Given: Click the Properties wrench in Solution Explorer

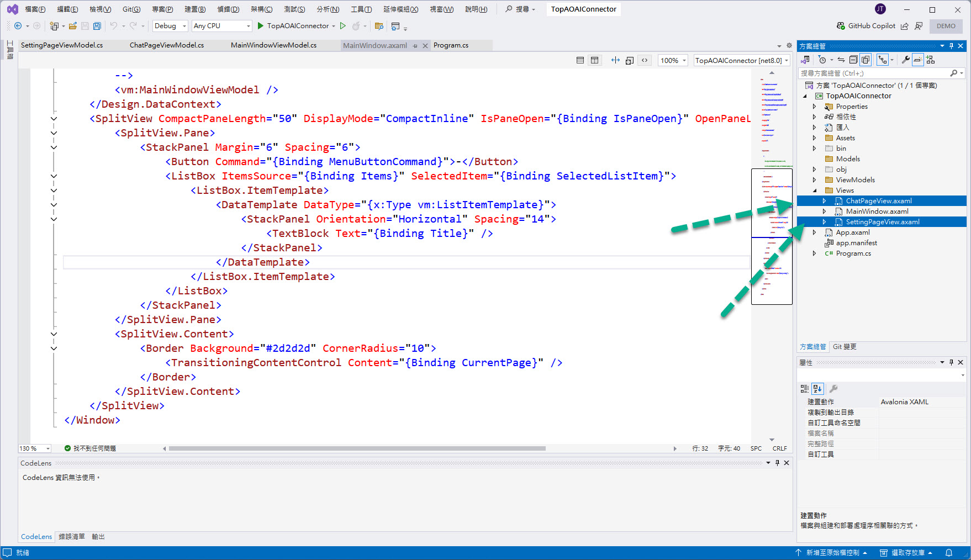Looking at the screenshot, I should (x=905, y=60).
